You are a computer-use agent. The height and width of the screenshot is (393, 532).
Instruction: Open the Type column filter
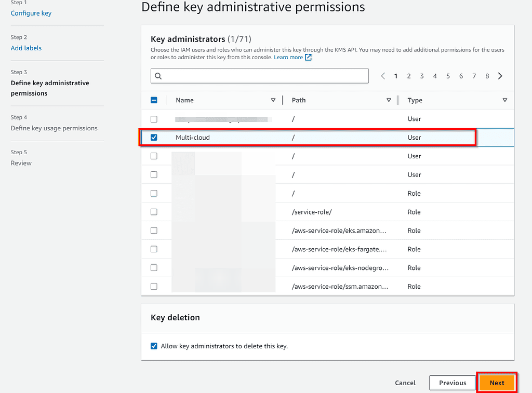(505, 100)
